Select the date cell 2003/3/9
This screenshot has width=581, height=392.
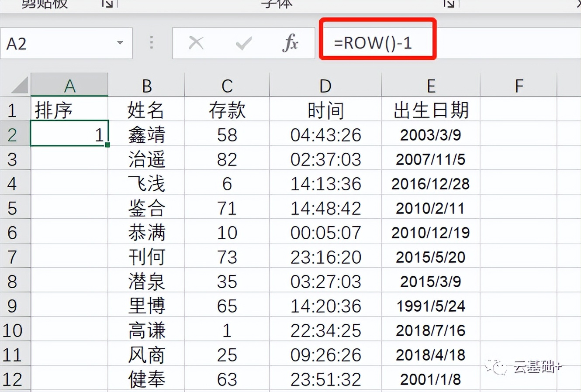(430, 134)
